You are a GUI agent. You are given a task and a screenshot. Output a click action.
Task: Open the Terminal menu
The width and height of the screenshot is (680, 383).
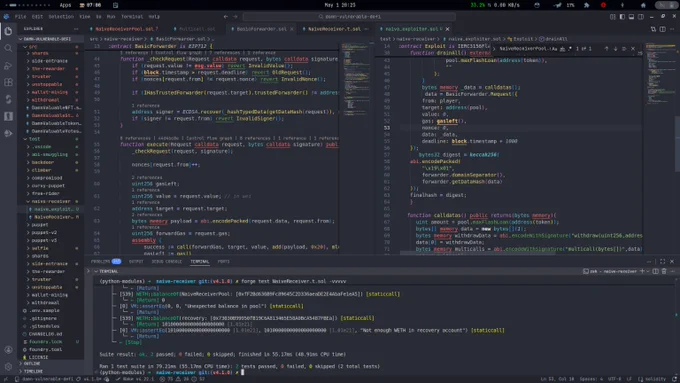point(132,16)
